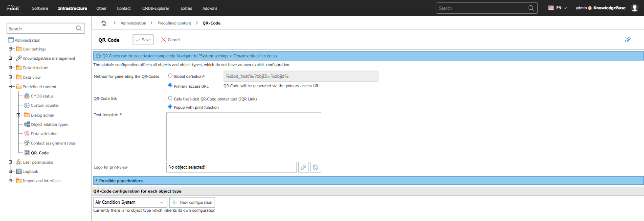Expand the Data view node

(x=10, y=77)
